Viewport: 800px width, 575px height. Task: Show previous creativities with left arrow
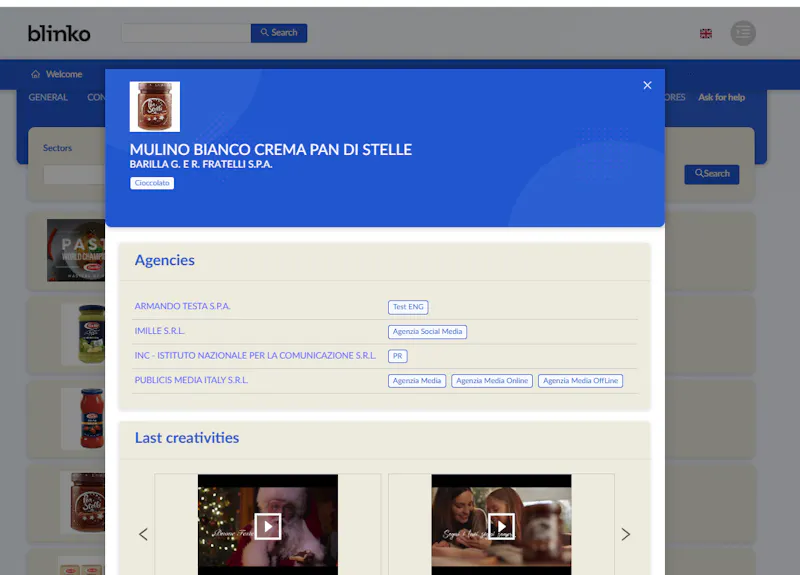click(x=143, y=534)
